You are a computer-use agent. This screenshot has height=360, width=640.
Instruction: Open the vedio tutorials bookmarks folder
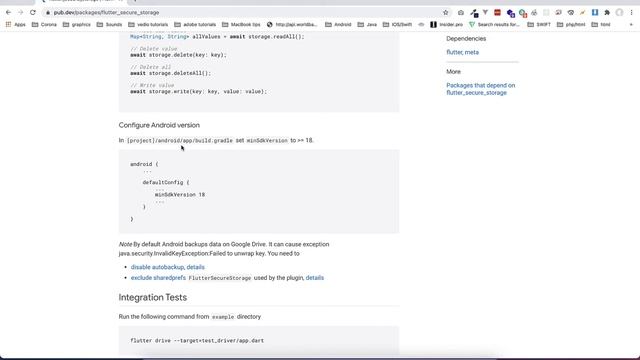click(148, 24)
